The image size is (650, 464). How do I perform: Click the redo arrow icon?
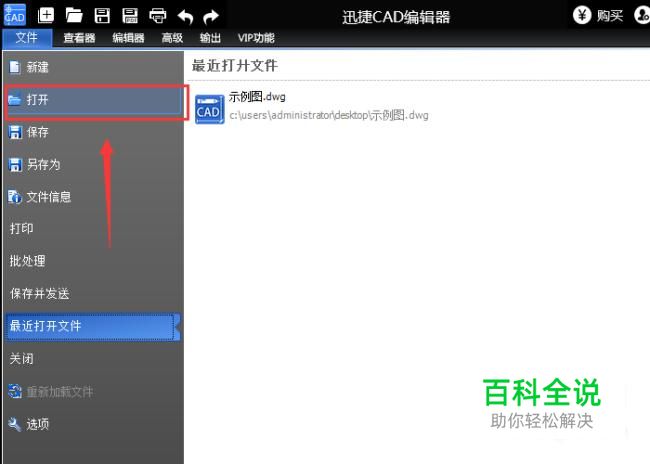coord(211,17)
